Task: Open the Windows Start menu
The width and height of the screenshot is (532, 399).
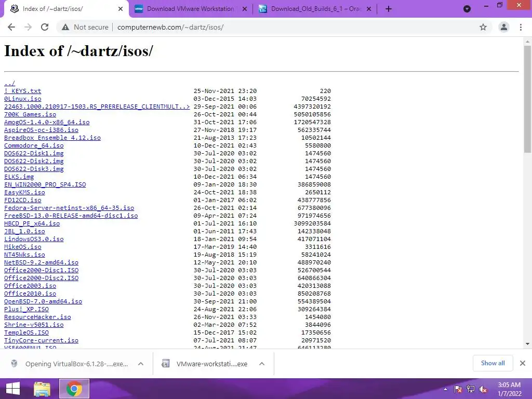Action: point(13,389)
